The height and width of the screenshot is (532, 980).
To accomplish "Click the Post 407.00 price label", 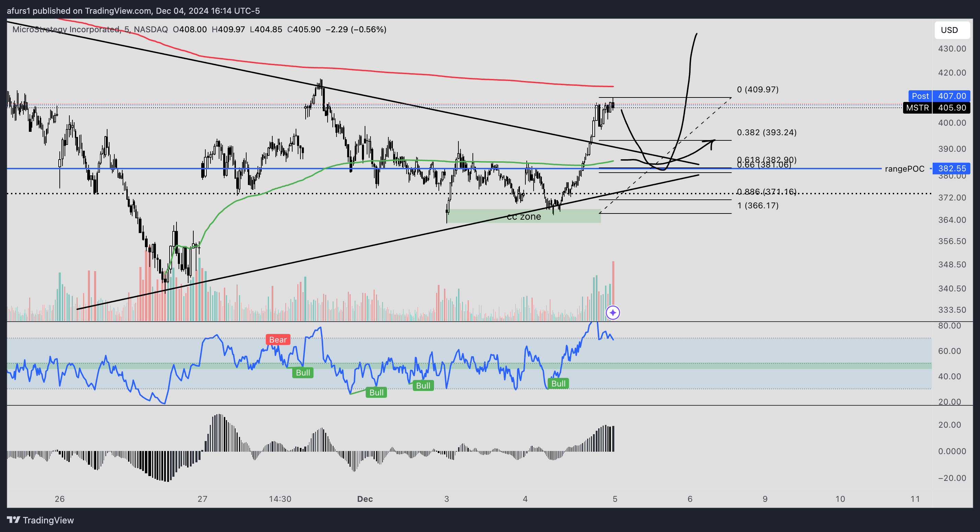I will tap(939, 96).
